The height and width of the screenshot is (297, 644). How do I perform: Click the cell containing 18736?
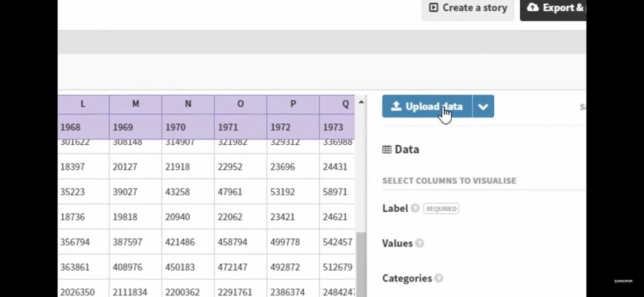click(x=83, y=217)
